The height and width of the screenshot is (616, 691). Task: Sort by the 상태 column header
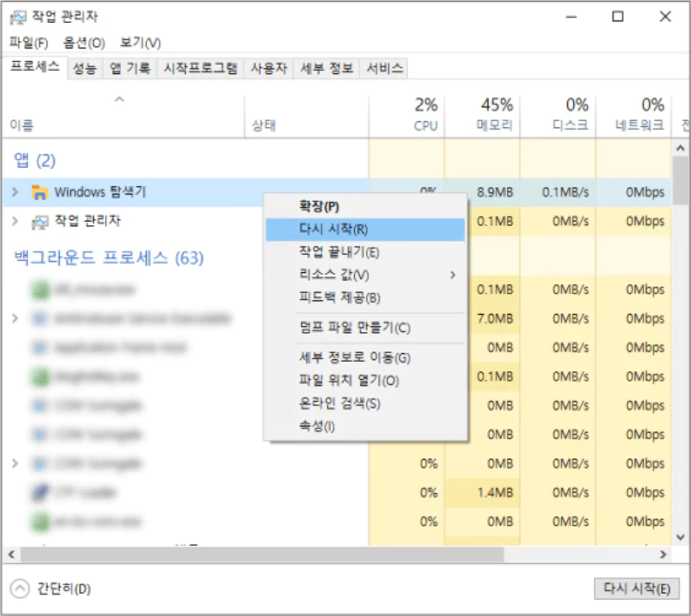(x=307, y=115)
